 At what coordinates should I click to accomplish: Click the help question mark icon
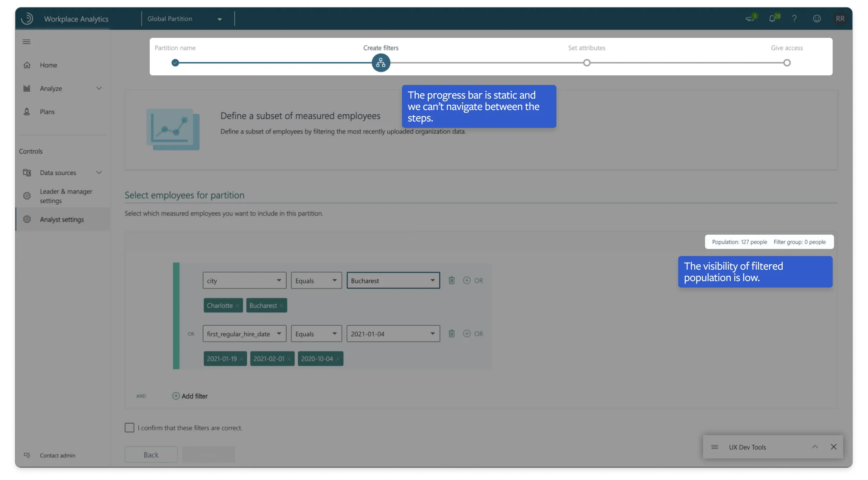tap(794, 19)
